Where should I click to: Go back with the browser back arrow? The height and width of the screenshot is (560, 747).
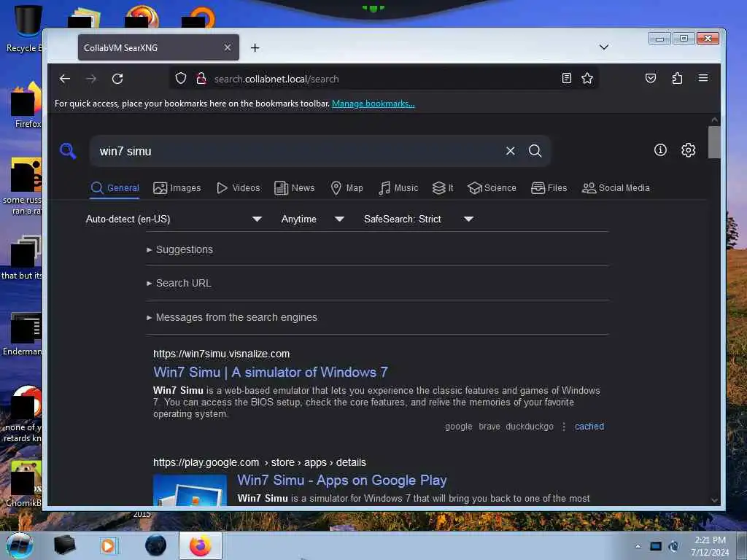tap(65, 79)
